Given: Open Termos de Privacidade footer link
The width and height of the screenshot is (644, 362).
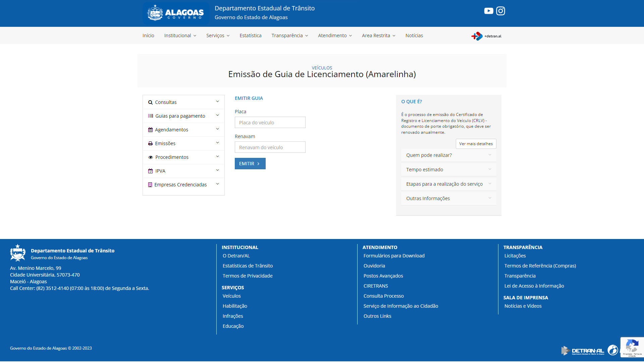Looking at the screenshot, I should pyautogui.click(x=248, y=276).
